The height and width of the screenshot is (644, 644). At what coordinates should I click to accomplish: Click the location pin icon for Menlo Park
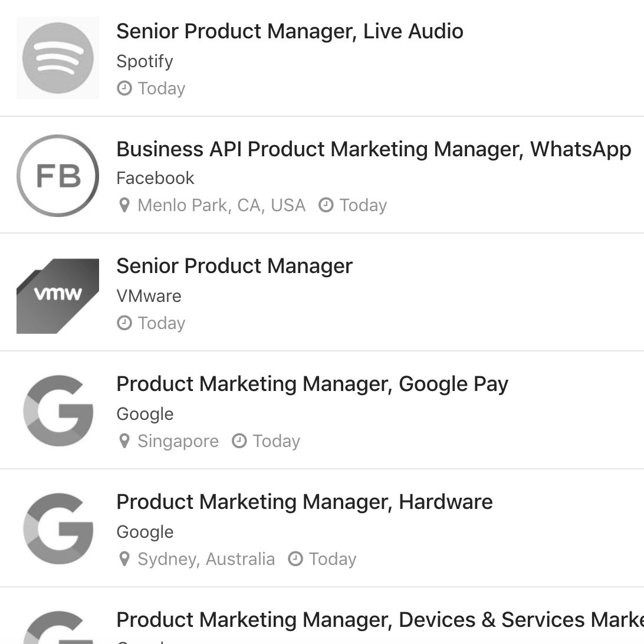[x=124, y=205]
